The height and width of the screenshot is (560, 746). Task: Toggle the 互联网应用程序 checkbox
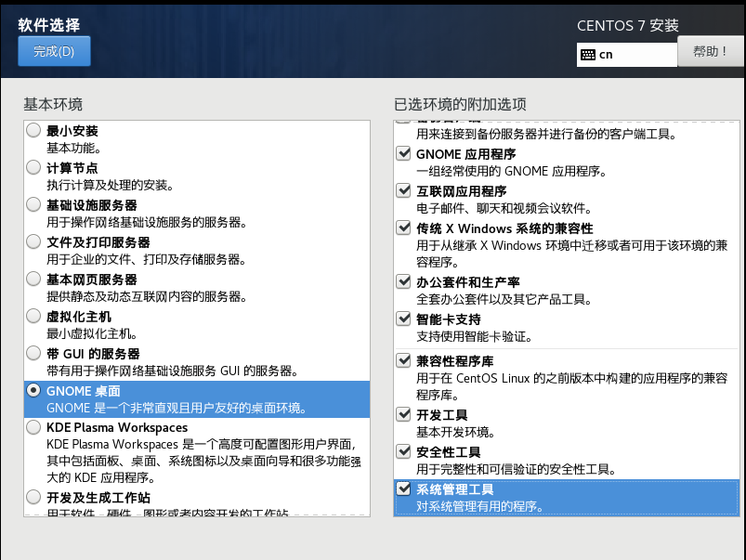[403, 190]
